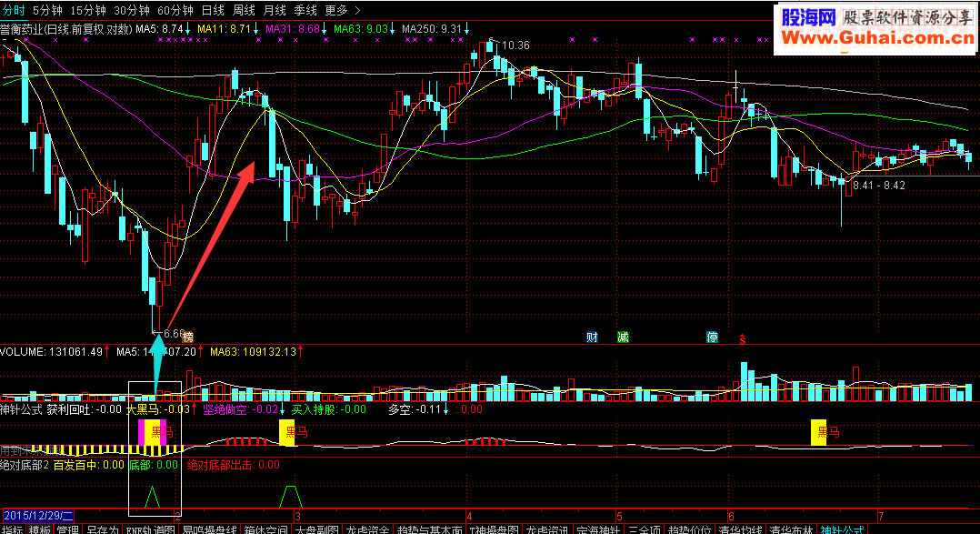This screenshot has width=980, height=534.
Task: Click the 减 shareholder reduction marker
Action: pos(623,337)
